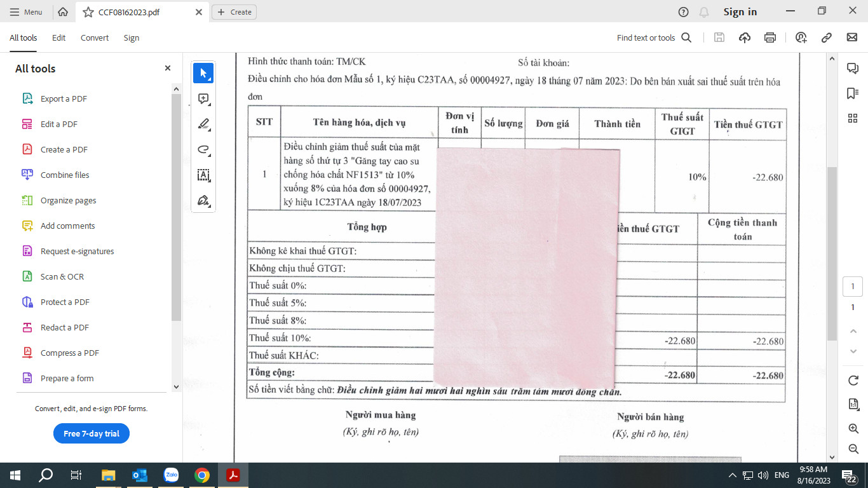The image size is (868, 488).
Task: Open the bookmarks panel icon
Action: (852, 93)
